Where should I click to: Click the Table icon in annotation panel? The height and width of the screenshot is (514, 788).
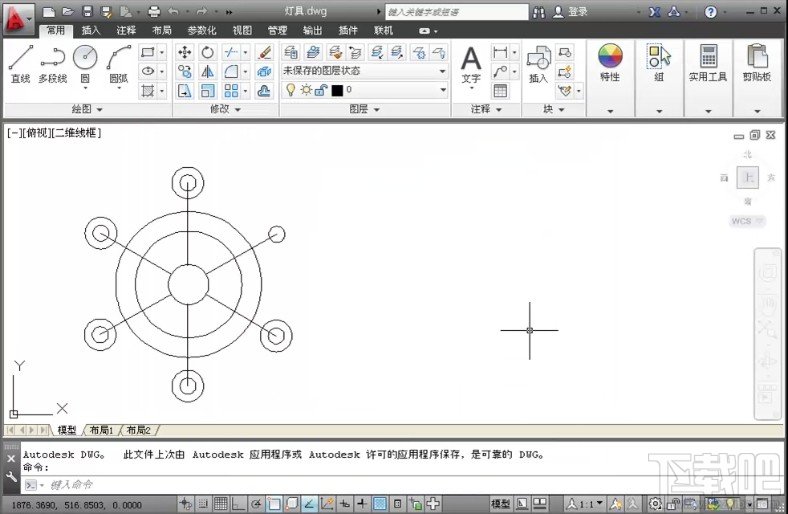click(500, 91)
